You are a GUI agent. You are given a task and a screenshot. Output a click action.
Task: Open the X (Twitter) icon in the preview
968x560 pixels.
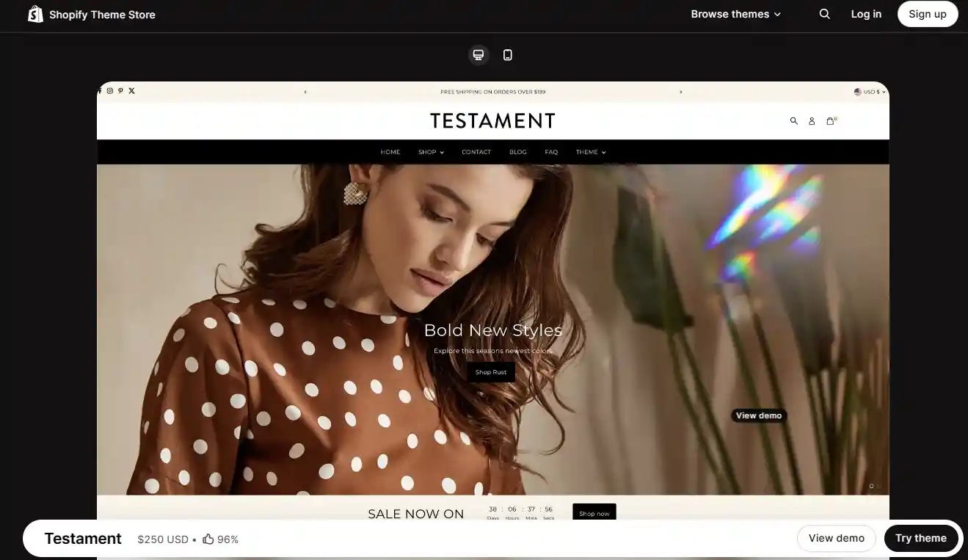tap(131, 91)
